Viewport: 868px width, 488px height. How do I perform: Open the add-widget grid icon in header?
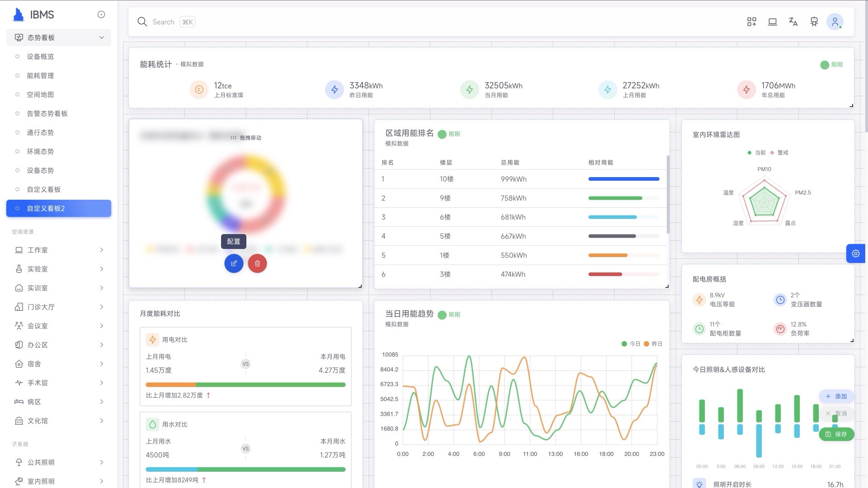click(751, 22)
